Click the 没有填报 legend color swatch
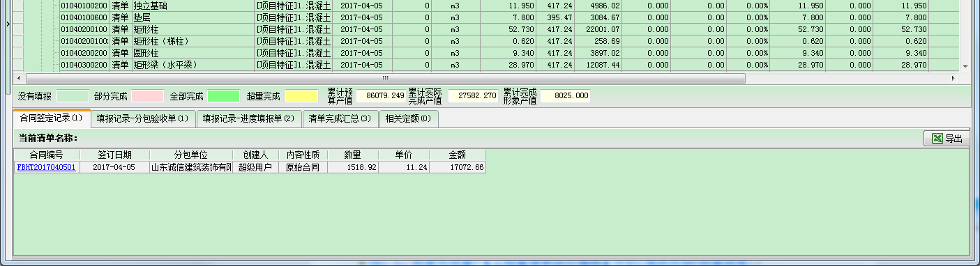This screenshot has height=266, width=980. pyautogui.click(x=73, y=96)
